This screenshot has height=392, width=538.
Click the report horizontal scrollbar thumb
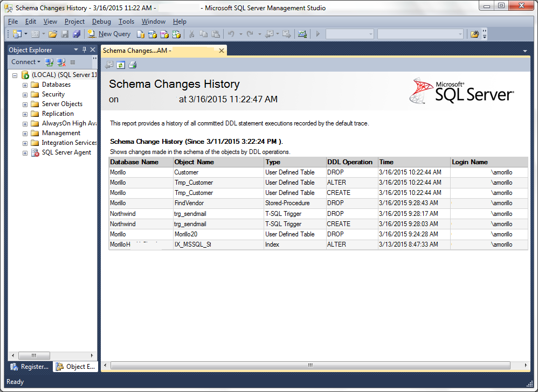point(310,365)
